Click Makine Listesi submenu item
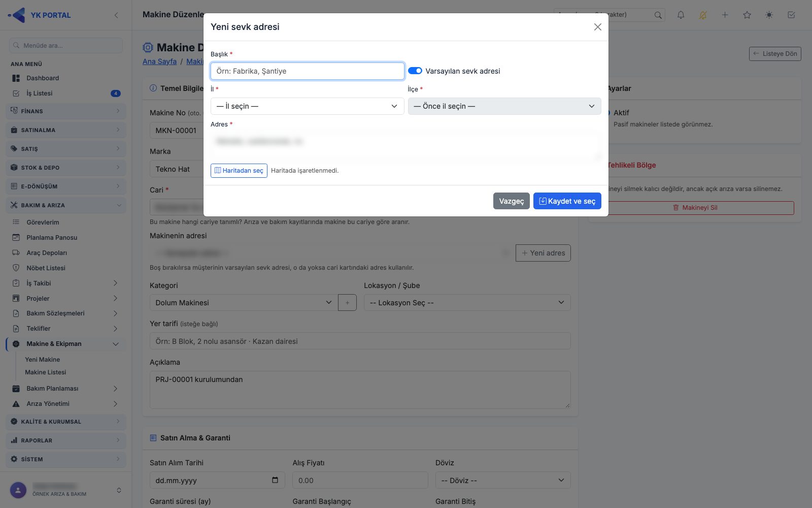The image size is (812, 508). pyautogui.click(x=46, y=372)
